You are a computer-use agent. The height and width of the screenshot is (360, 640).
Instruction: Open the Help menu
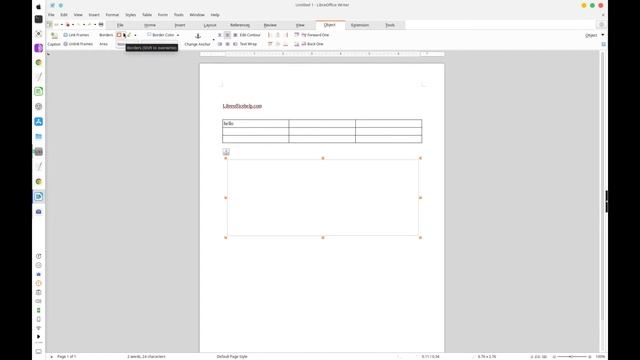[x=215, y=15]
